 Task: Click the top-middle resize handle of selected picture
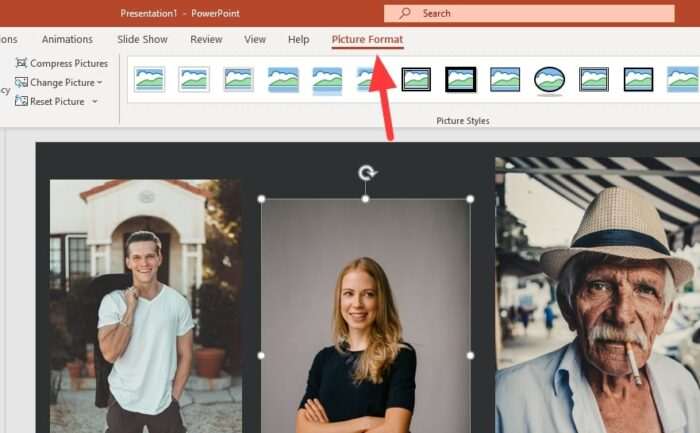tap(366, 199)
